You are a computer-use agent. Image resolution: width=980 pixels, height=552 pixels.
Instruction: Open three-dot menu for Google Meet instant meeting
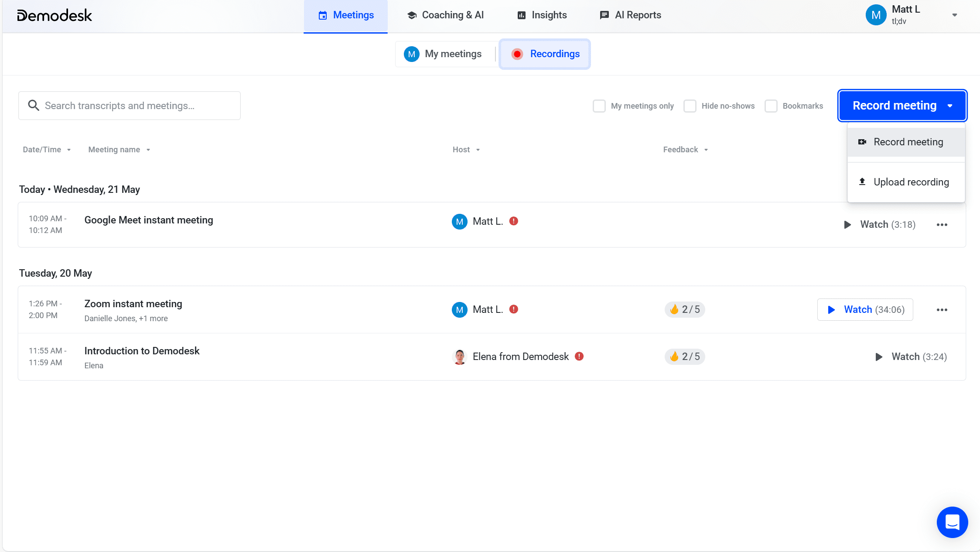coord(942,225)
